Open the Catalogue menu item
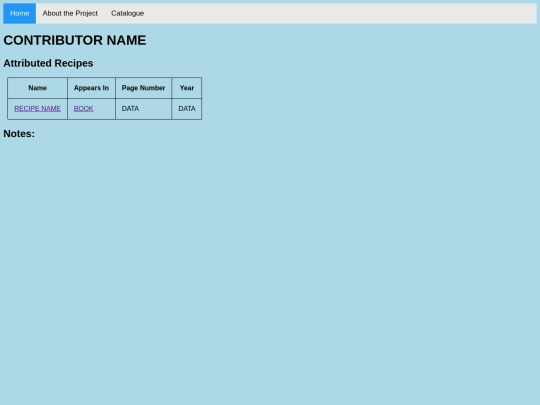 pyautogui.click(x=127, y=13)
